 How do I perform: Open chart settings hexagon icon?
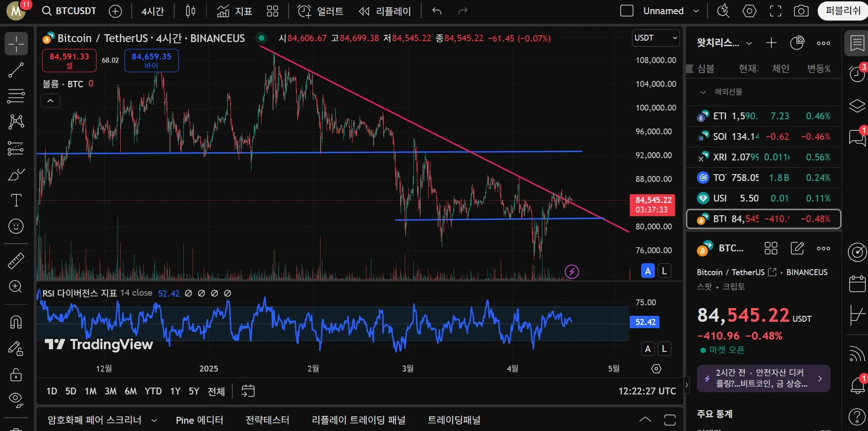749,11
